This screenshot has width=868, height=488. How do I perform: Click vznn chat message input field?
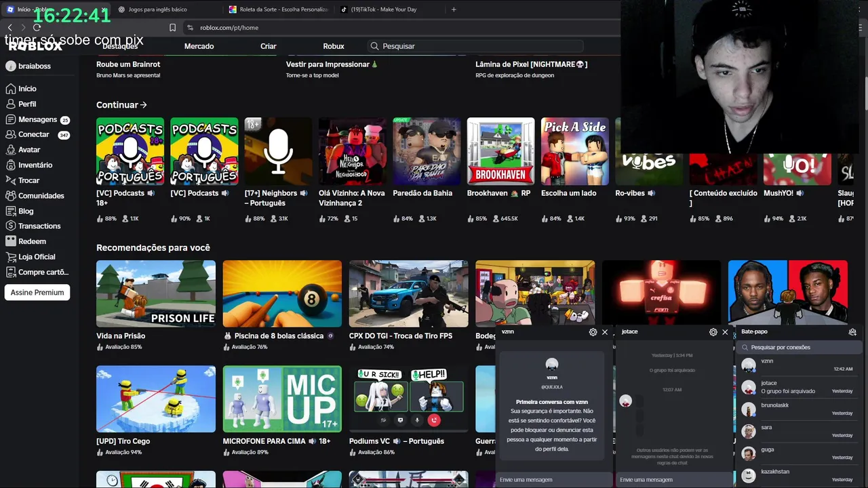555,480
